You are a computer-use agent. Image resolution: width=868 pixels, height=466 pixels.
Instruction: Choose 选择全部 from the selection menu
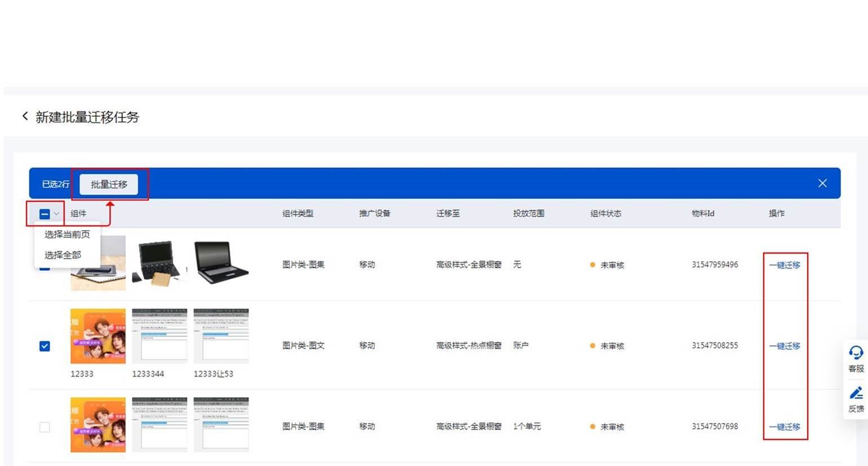63,255
